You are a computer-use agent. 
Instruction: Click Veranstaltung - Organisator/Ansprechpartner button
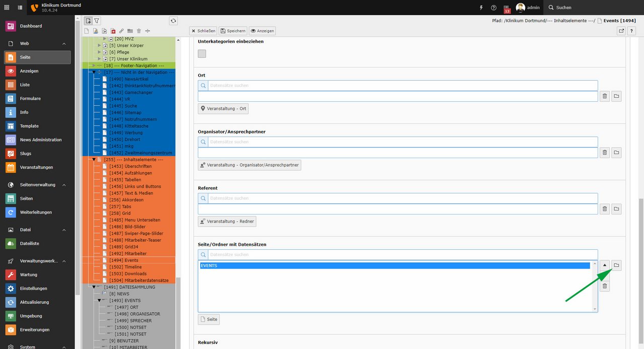(250, 165)
